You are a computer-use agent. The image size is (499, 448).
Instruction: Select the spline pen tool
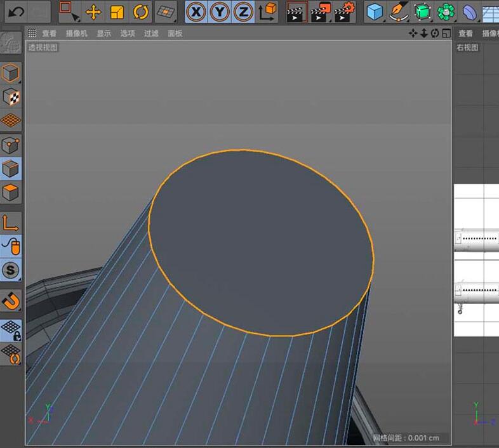[x=399, y=12]
